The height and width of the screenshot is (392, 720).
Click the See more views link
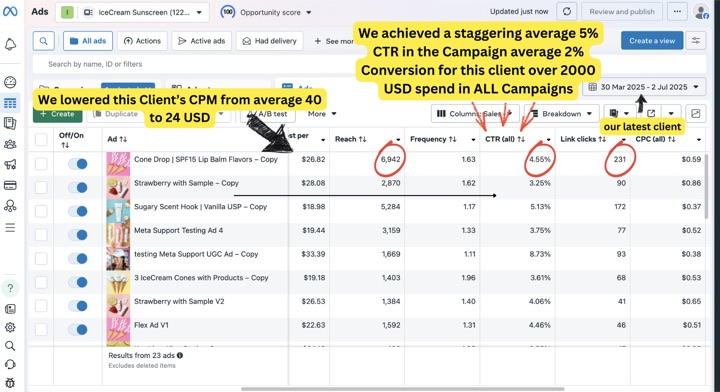333,41
